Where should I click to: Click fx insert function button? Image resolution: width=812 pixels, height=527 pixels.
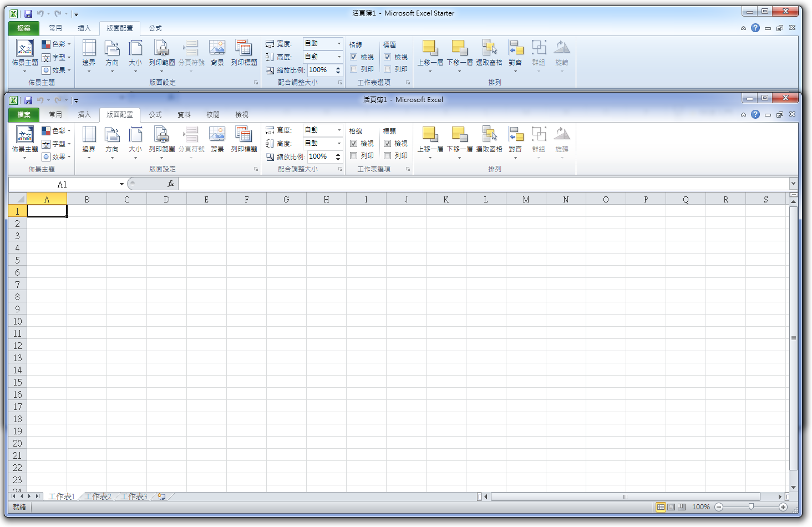tap(171, 184)
